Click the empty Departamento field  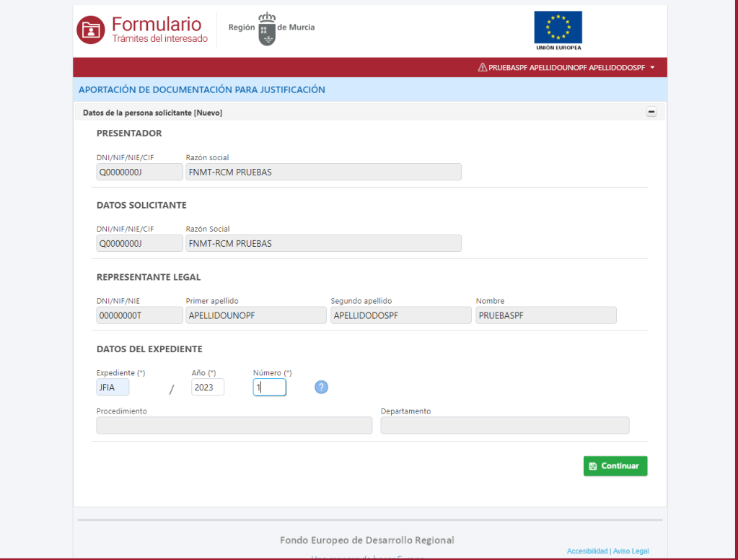504,425
